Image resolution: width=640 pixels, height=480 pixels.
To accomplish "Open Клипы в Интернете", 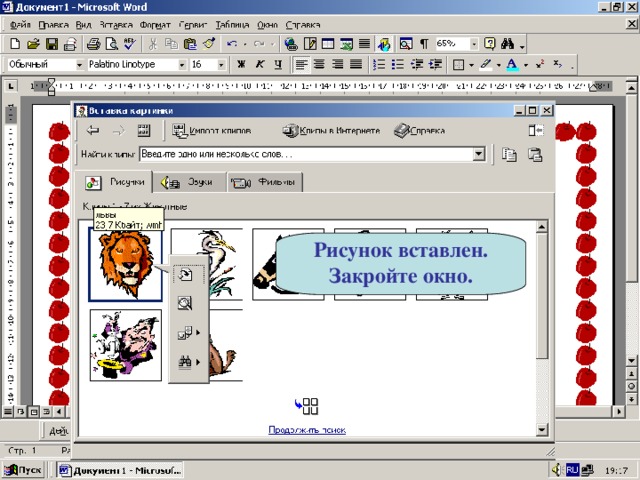I will (331, 131).
